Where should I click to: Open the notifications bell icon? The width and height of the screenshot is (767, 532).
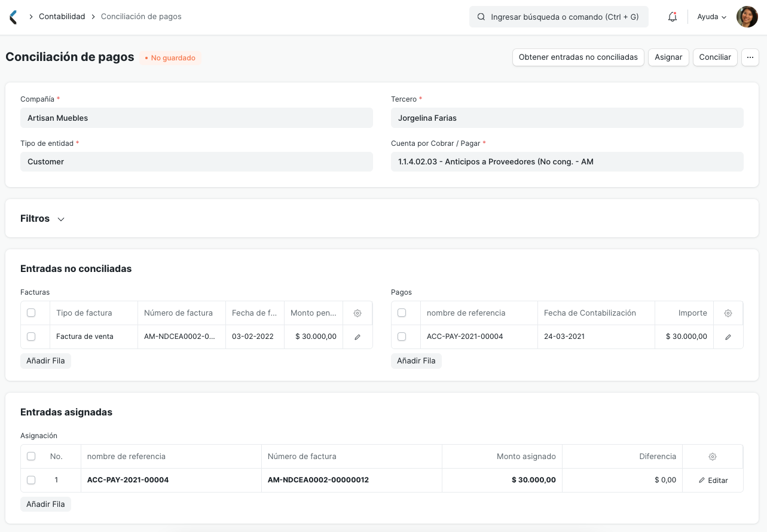click(x=673, y=17)
